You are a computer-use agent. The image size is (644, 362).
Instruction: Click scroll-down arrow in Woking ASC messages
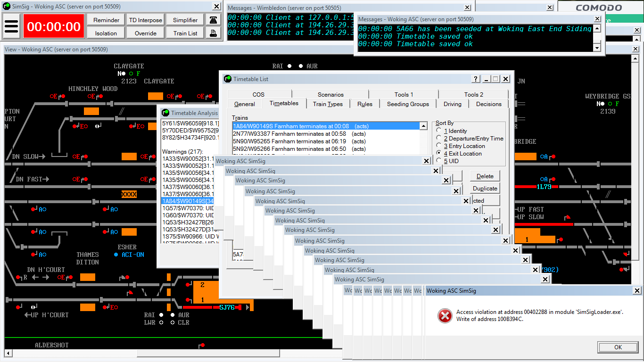pos(597,48)
